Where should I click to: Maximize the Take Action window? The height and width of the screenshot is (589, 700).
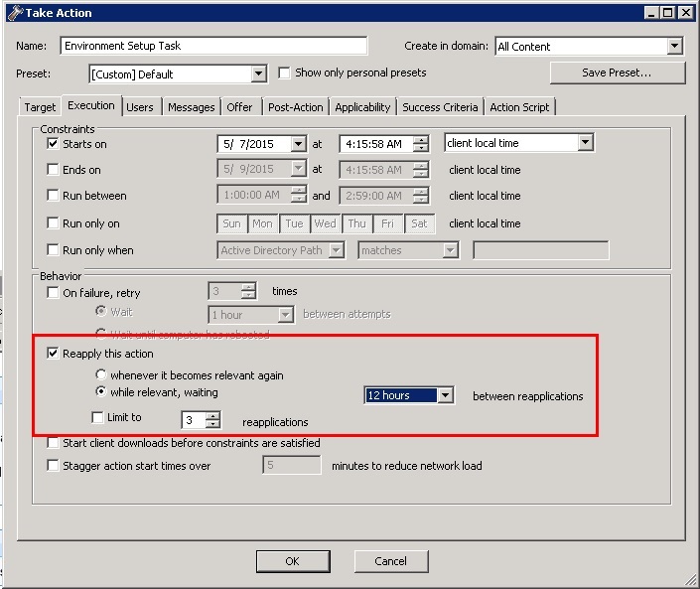[x=668, y=13]
